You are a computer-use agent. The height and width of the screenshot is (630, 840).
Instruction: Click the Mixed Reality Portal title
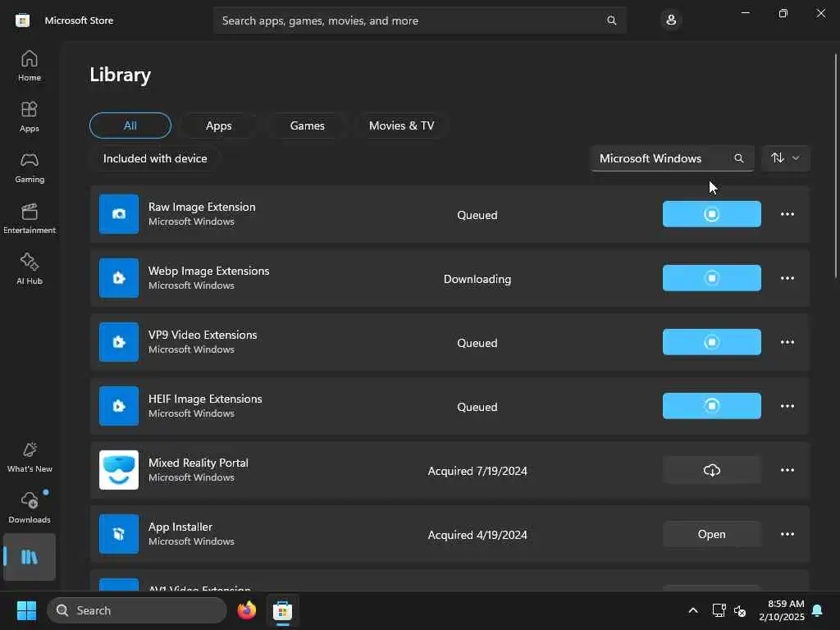tap(199, 463)
